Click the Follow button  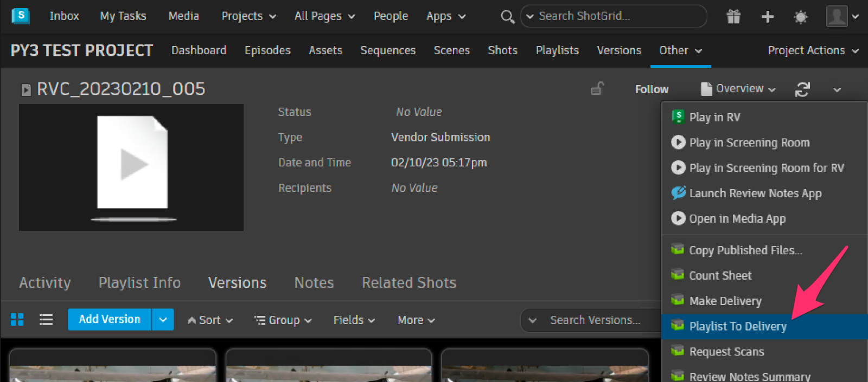(652, 89)
